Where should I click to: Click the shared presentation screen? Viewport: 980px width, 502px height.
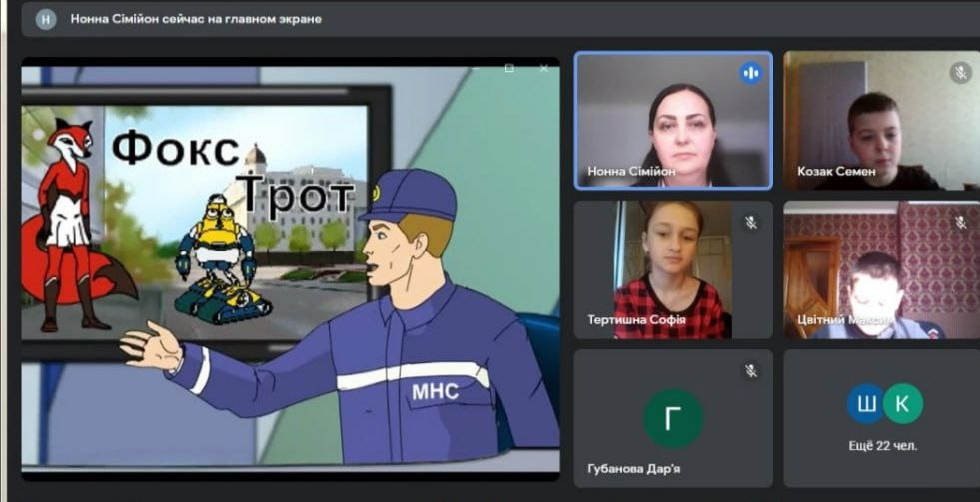click(x=291, y=269)
